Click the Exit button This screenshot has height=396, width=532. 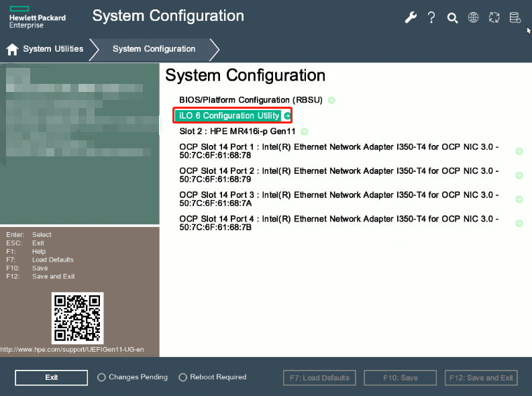[51, 377]
